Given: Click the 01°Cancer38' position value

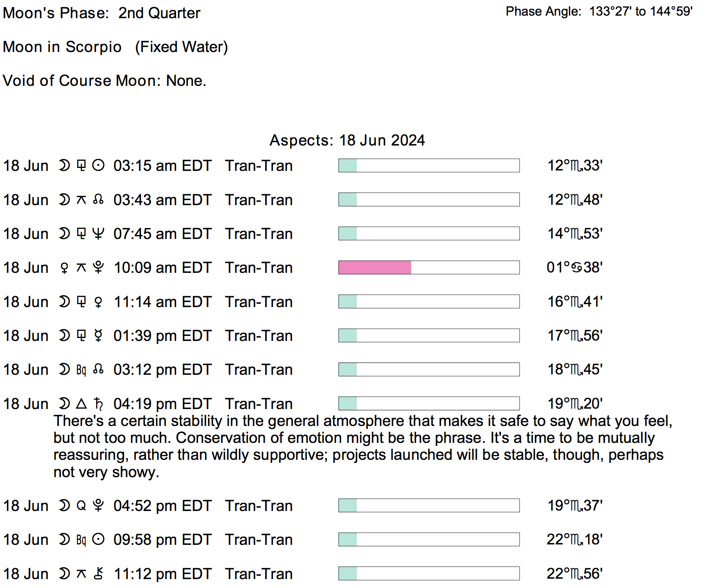Looking at the screenshot, I should tap(574, 267).
